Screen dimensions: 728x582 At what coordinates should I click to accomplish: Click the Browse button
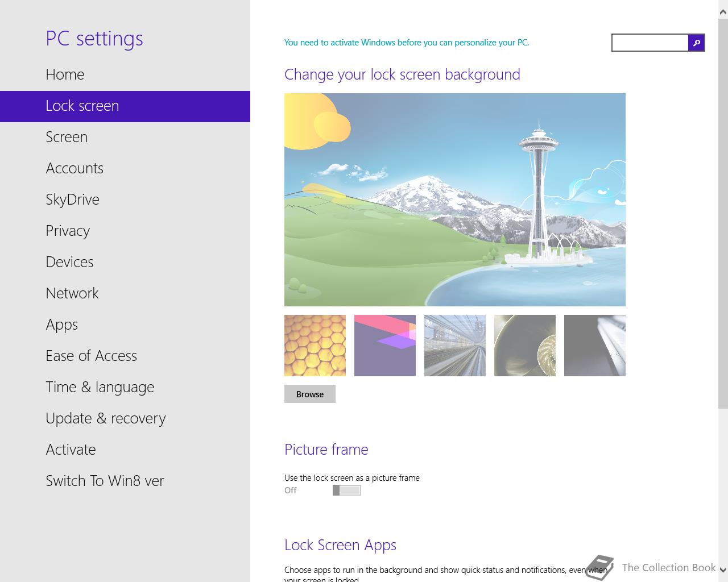[310, 394]
